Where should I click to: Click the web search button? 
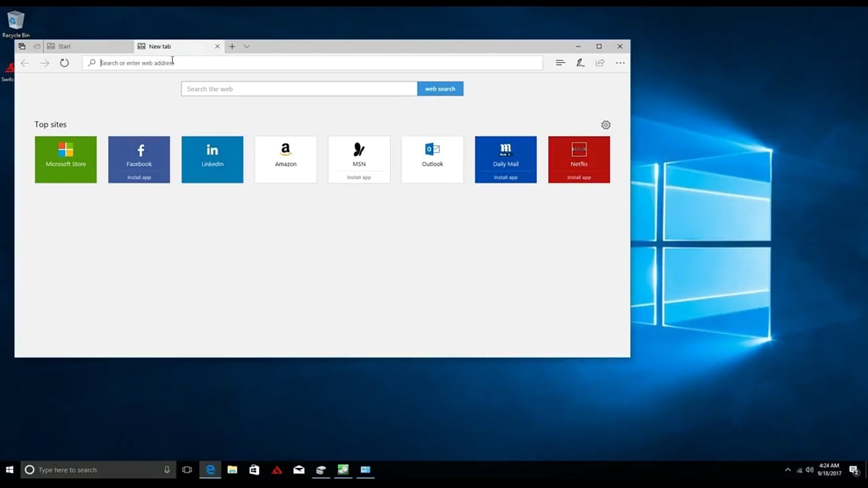click(440, 88)
